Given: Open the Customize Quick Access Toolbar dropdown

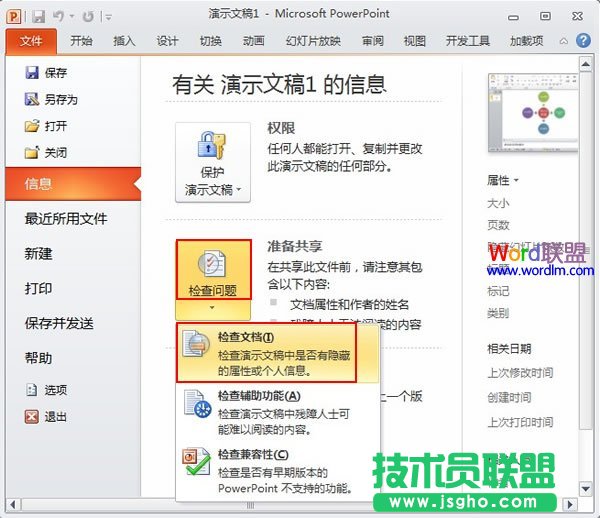Looking at the screenshot, I should coord(109,17).
